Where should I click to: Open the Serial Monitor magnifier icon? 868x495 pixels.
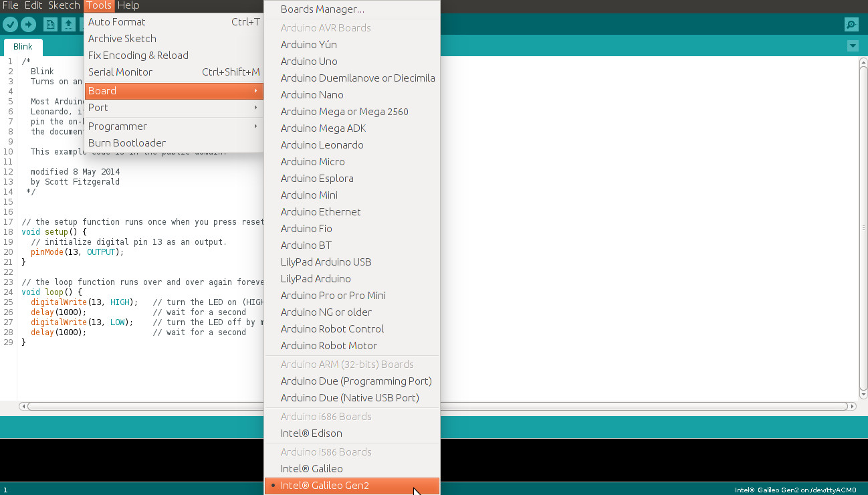point(851,25)
